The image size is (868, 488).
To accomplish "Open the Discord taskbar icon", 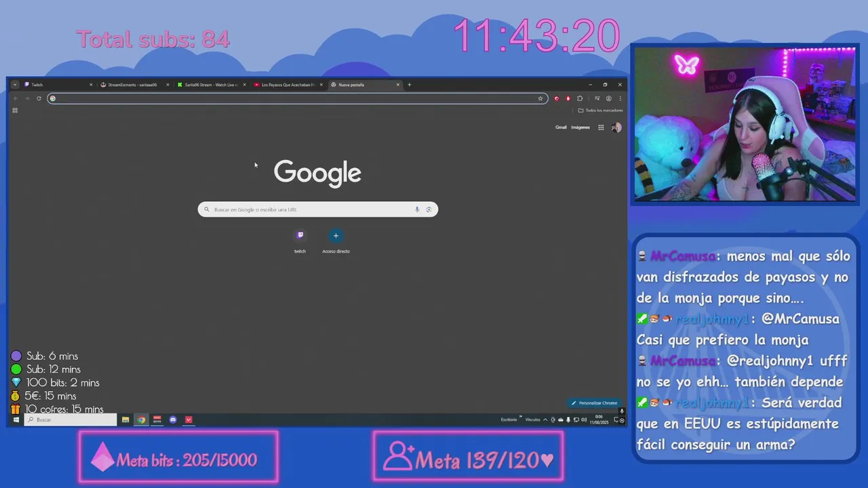I will tap(173, 420).
